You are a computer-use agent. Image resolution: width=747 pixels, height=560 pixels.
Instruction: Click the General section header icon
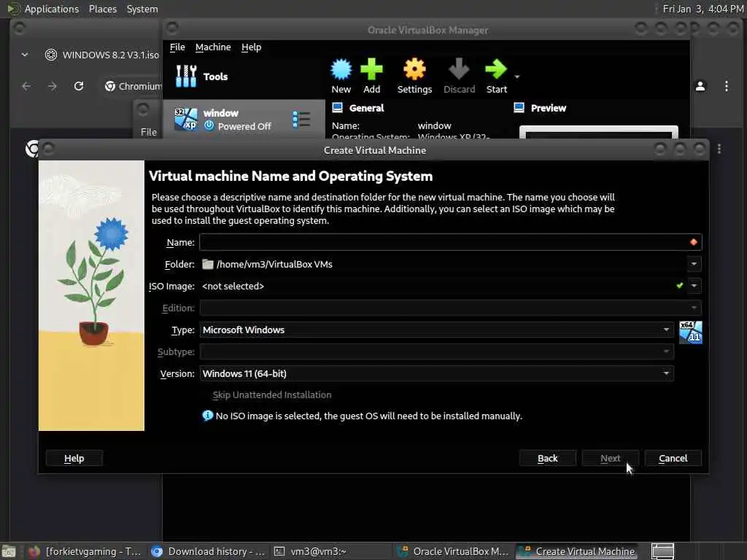pyautogui.click(x=337, y=108)
